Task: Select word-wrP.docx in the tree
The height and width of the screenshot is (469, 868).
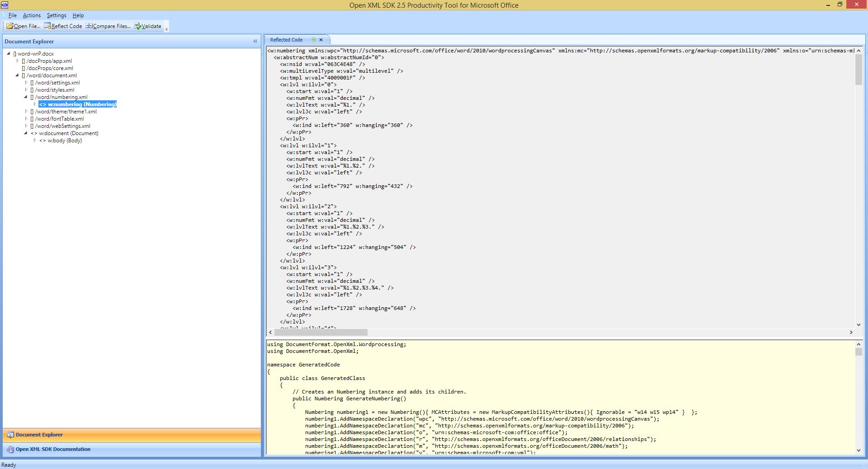Action: [x=33, y=54]
